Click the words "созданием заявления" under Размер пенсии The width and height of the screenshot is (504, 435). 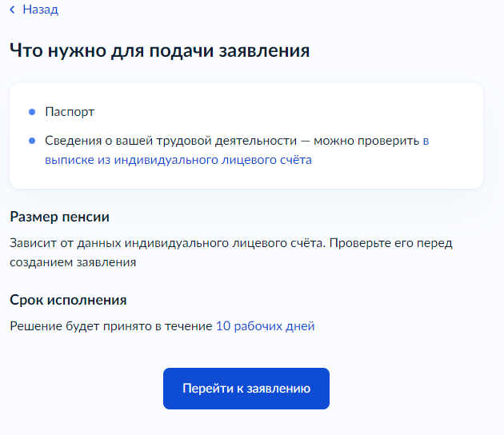73,261
